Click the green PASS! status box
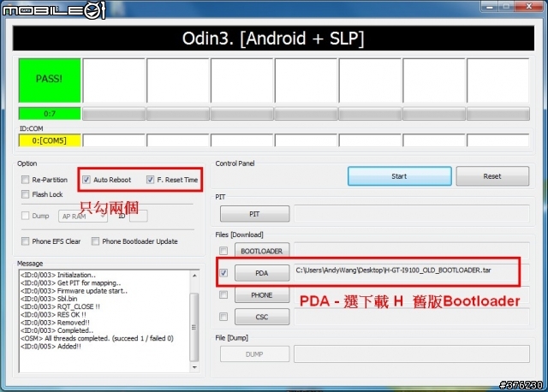The width and height of the screenshot is (548, 392). point(50,80)
